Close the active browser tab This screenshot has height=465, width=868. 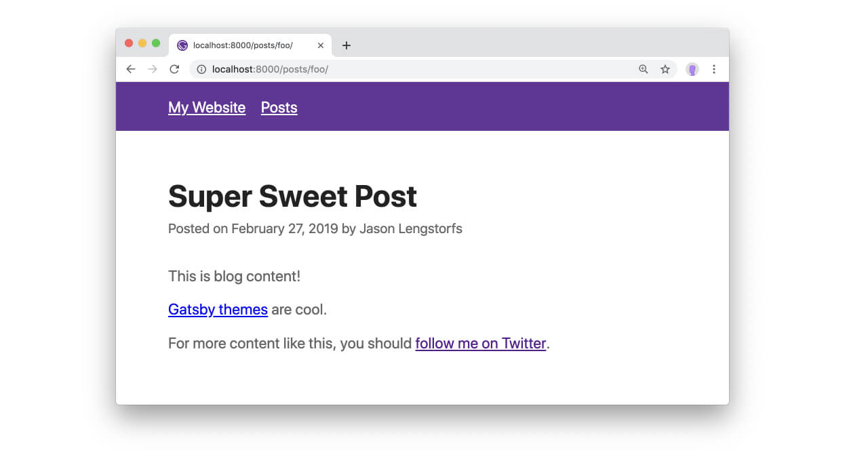[x=320, y=45]
